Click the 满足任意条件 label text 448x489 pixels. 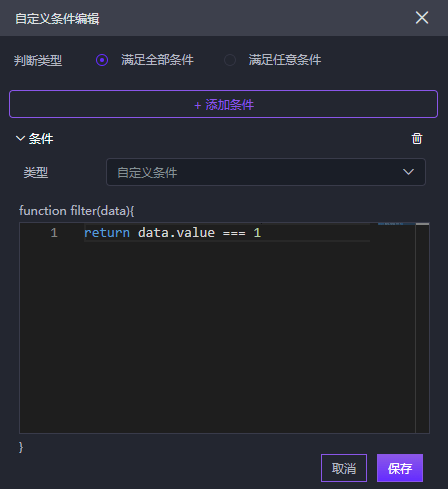point(285,60)
